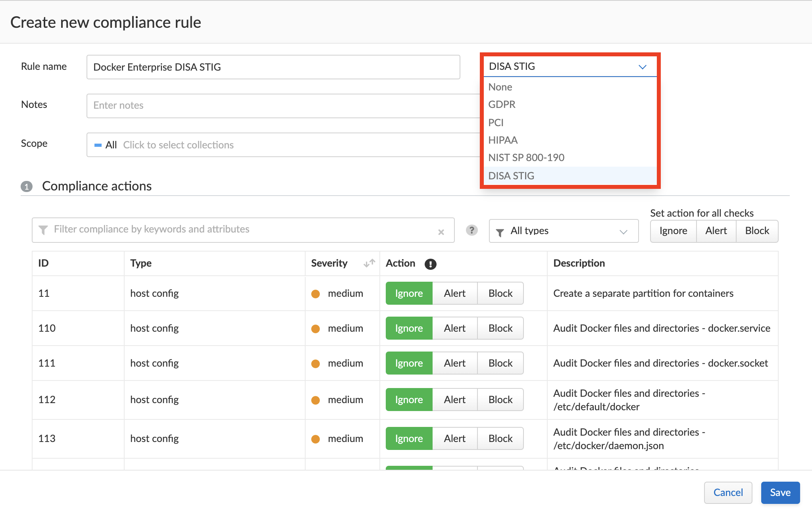This screenshot has width=812, height=515.
Task: Set rule 112 action to Alert
Action: point(455,400)
